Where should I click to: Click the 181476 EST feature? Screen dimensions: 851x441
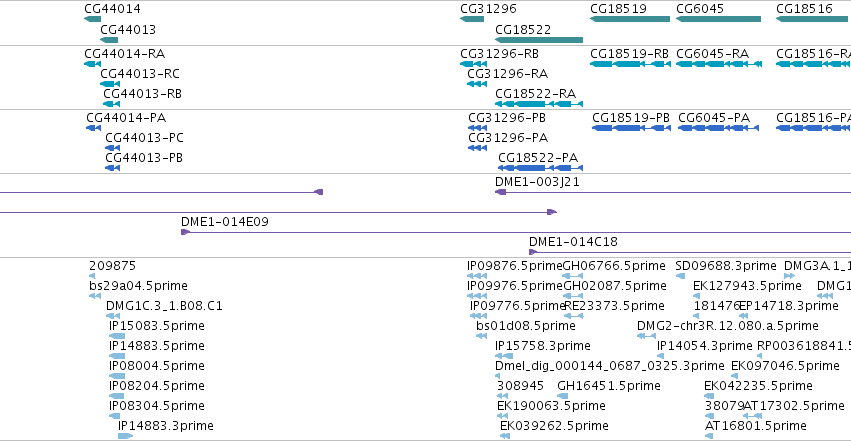(697, 316)
